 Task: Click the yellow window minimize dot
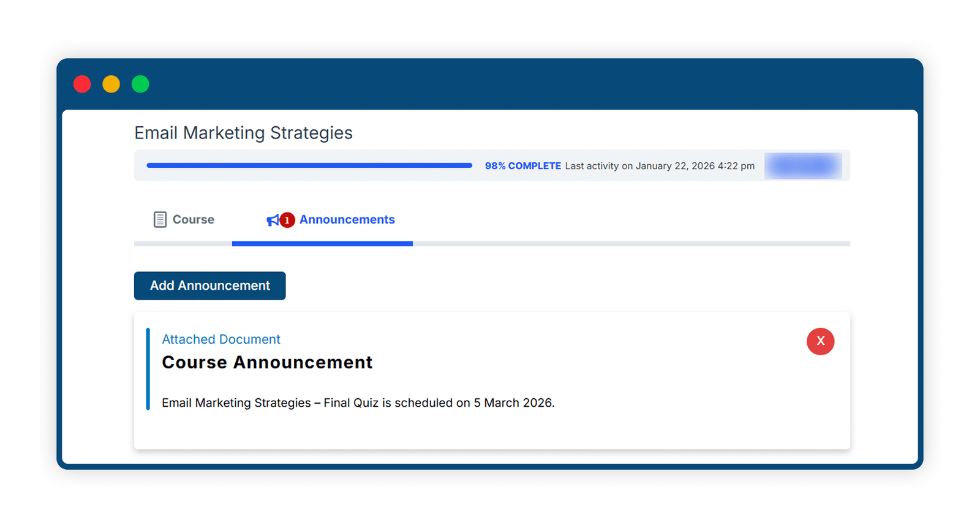[111, 84]
